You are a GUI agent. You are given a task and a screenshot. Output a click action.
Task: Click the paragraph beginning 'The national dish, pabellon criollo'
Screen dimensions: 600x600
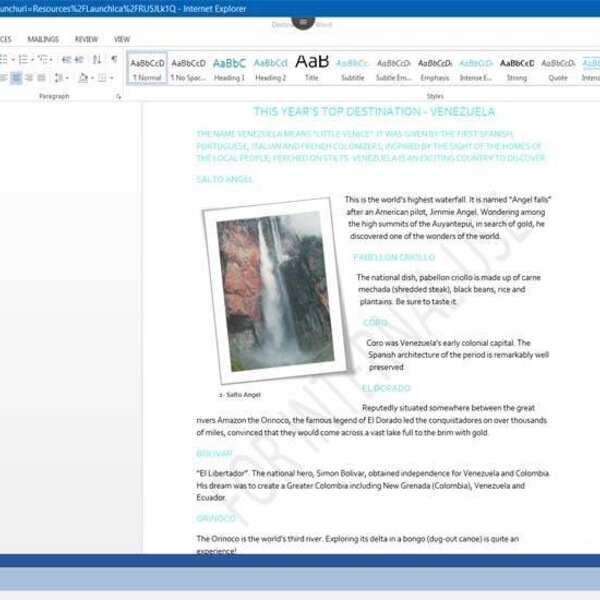(x=449, y=289)
